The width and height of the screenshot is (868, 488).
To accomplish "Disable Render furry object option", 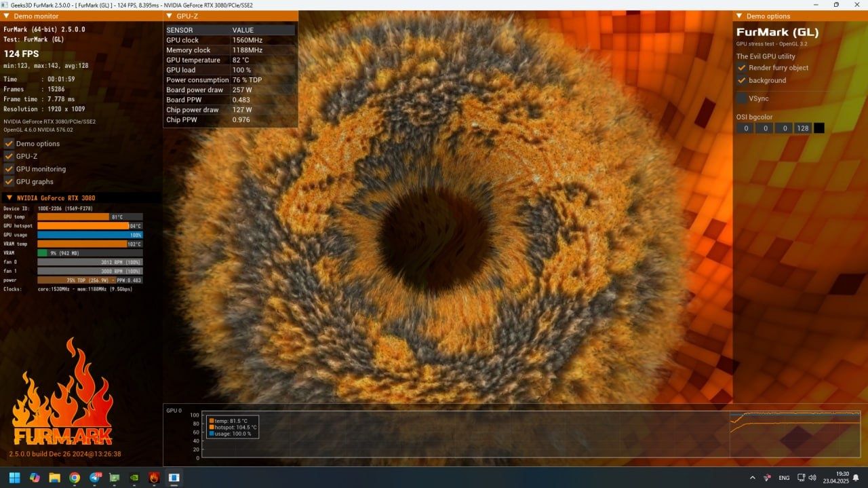I will [x=742, y=68].
